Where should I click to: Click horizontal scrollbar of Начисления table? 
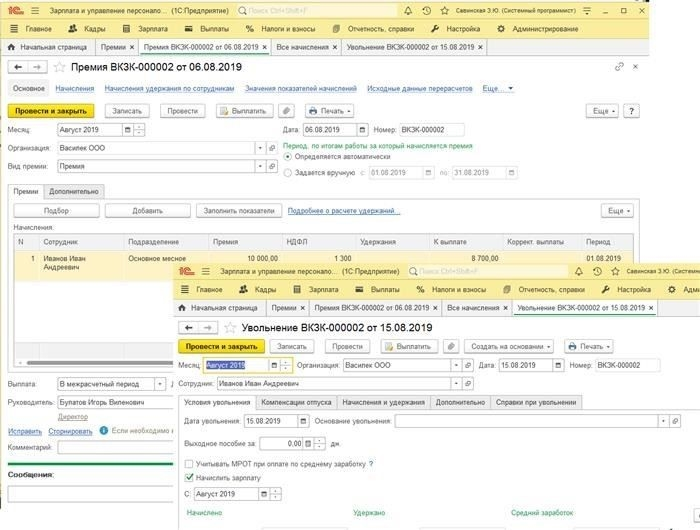100,363
